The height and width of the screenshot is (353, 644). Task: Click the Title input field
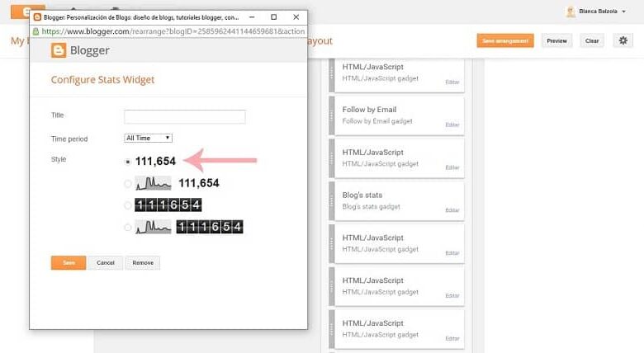click(185, 116)
